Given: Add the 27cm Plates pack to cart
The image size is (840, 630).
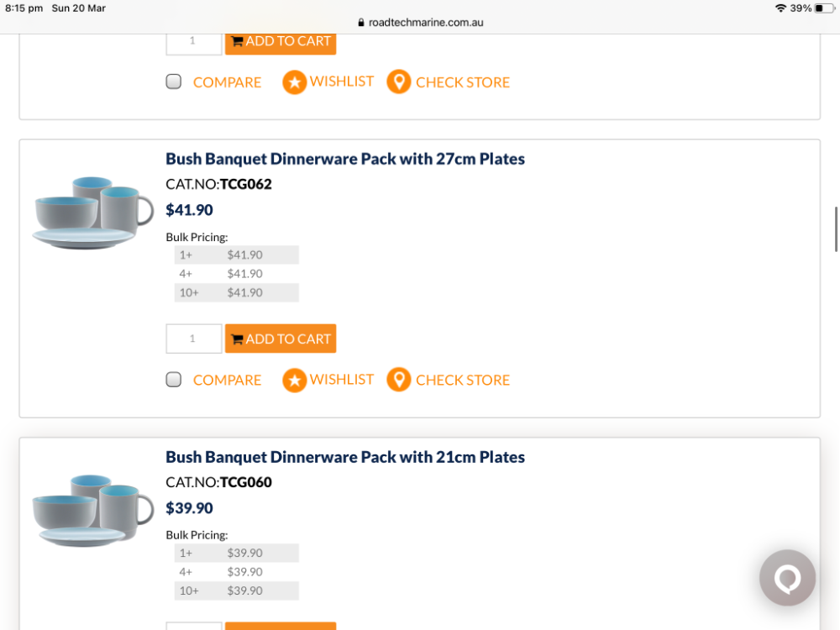Looking at the screenshot, I should (281, 339).
